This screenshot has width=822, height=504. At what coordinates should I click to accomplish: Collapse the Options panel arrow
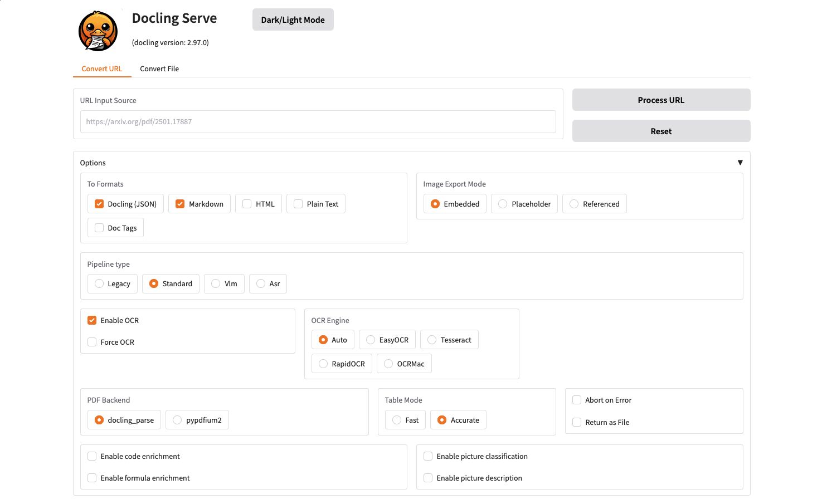click(x=740, y=163)
